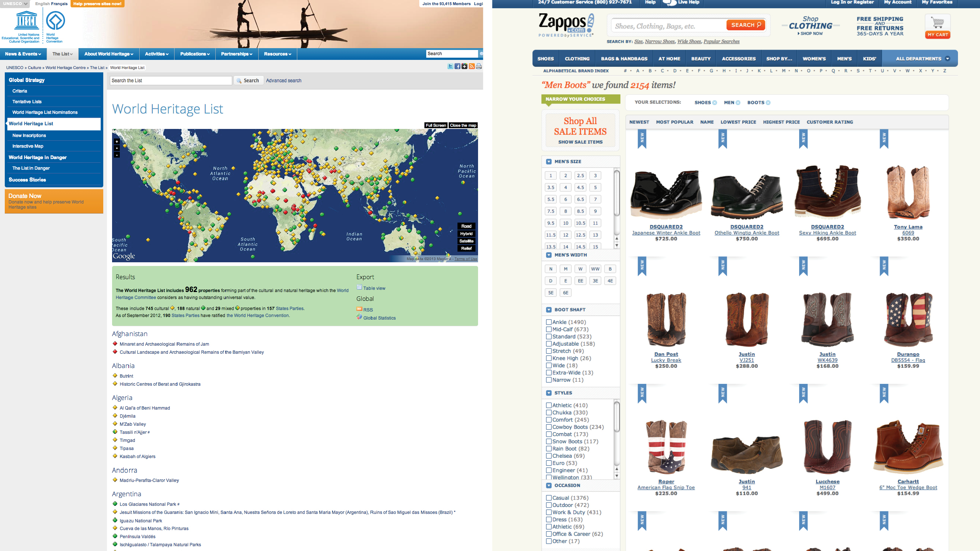The image size is (980, 551).
Task: Expand the Publications menu dropdown
Action: pos(195,54)
